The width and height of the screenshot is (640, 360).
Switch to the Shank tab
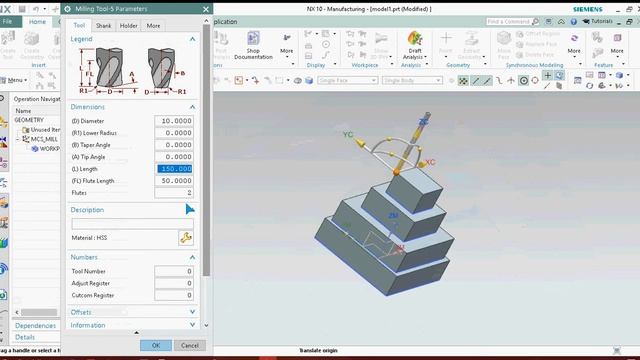103,25
